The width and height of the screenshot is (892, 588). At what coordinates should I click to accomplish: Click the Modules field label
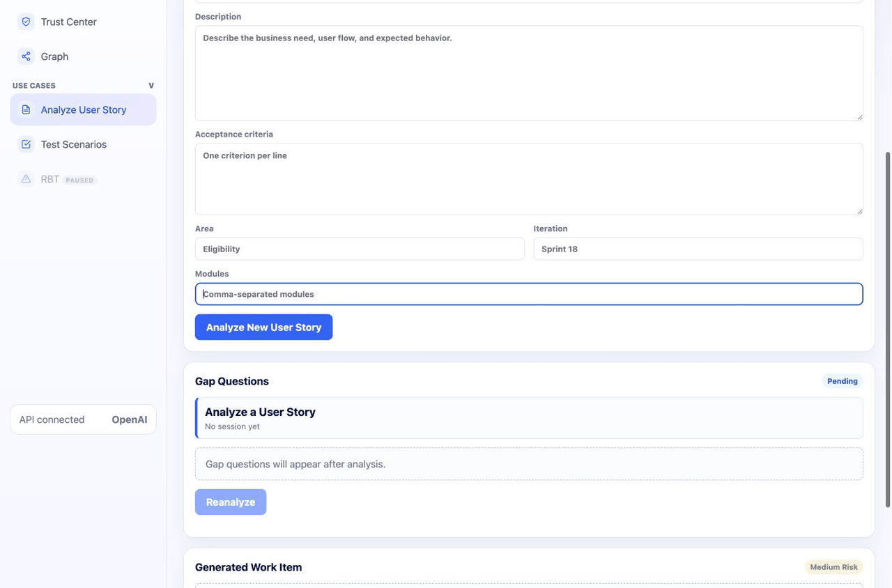pos(212,274)
